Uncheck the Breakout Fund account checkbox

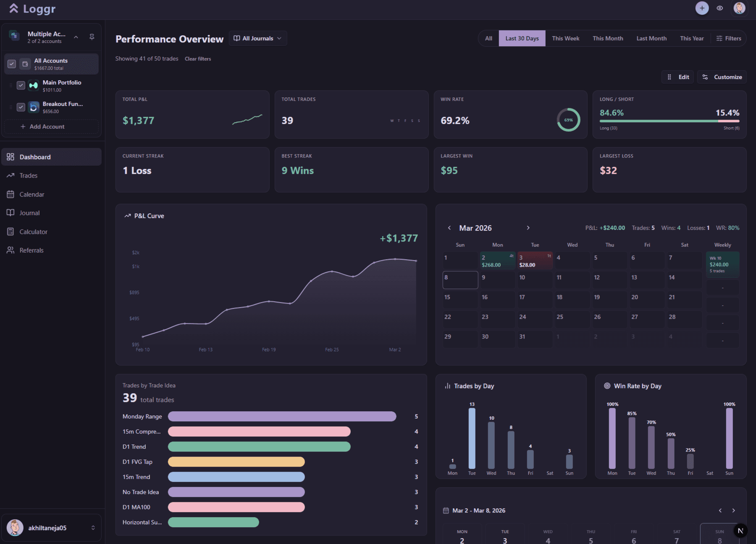click(21, 107)
